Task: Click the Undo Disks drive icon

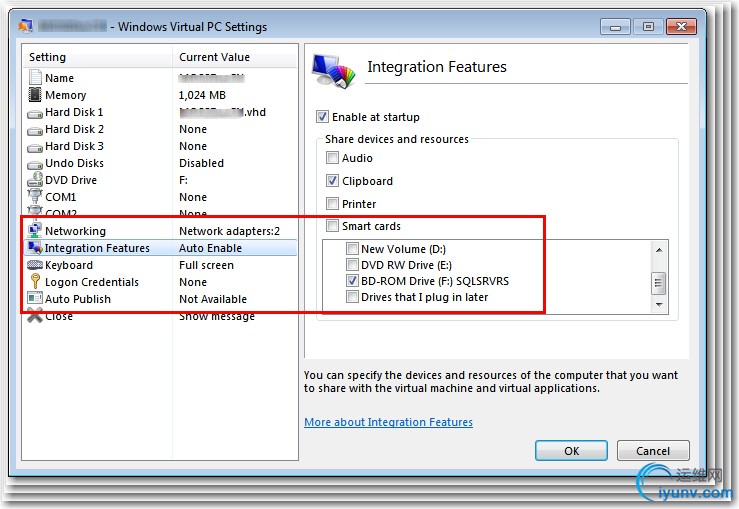Action: [35, 164]
